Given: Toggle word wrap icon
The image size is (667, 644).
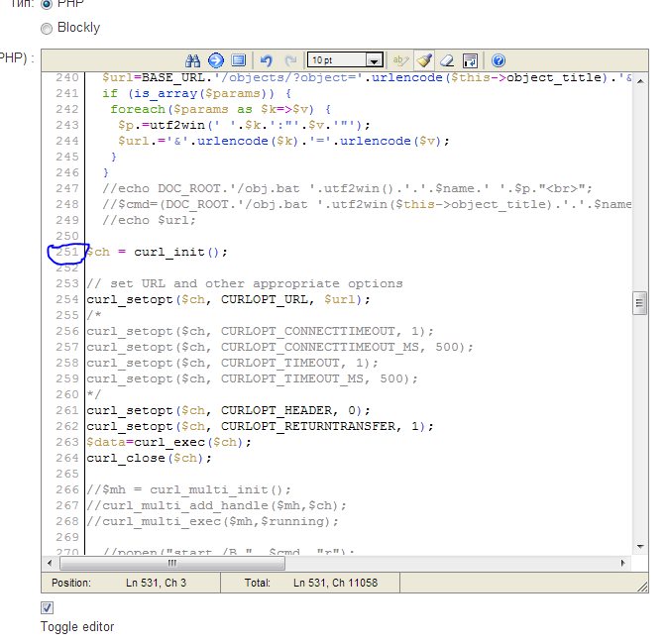Looking at the screenshot, I should tap(470, 60).
